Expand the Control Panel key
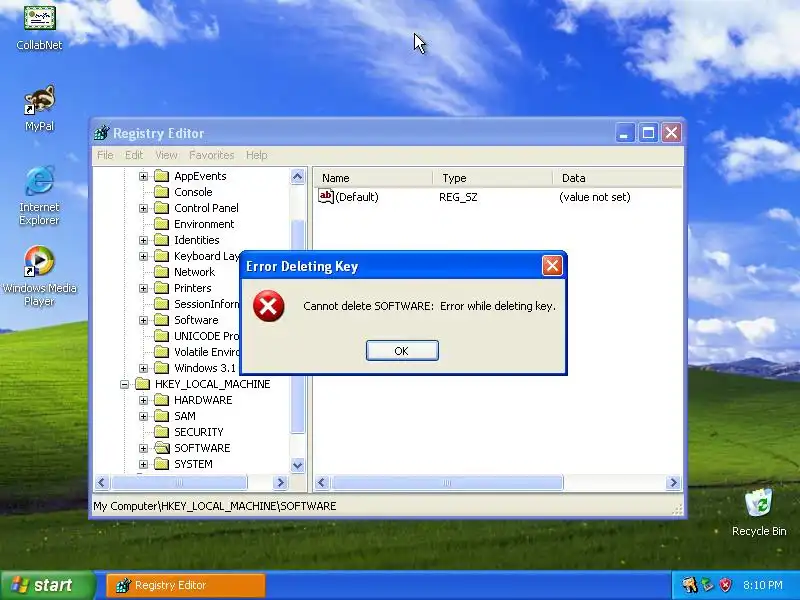Image resolution: width=800 pixels, height=600 pixels. [x=143, y=209]
